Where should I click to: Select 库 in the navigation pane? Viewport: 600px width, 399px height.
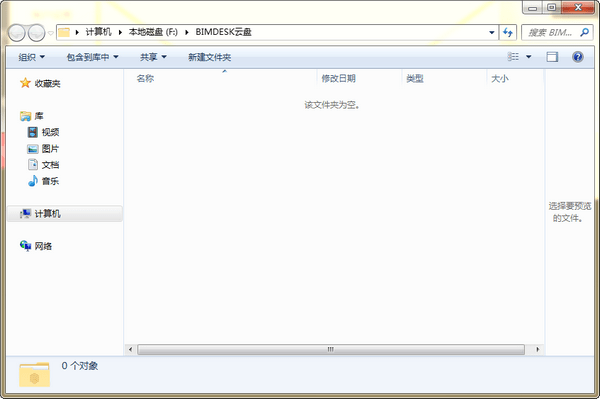click(x=39, y=116)
